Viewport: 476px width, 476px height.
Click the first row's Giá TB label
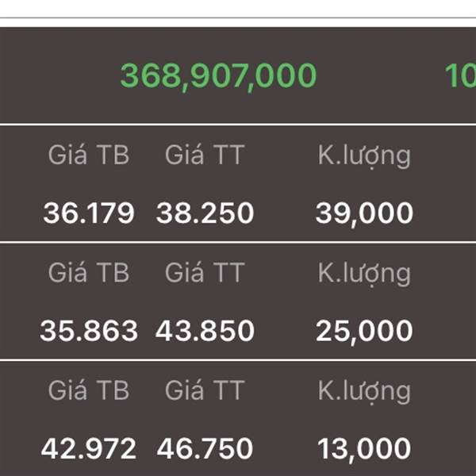point(89,155)
